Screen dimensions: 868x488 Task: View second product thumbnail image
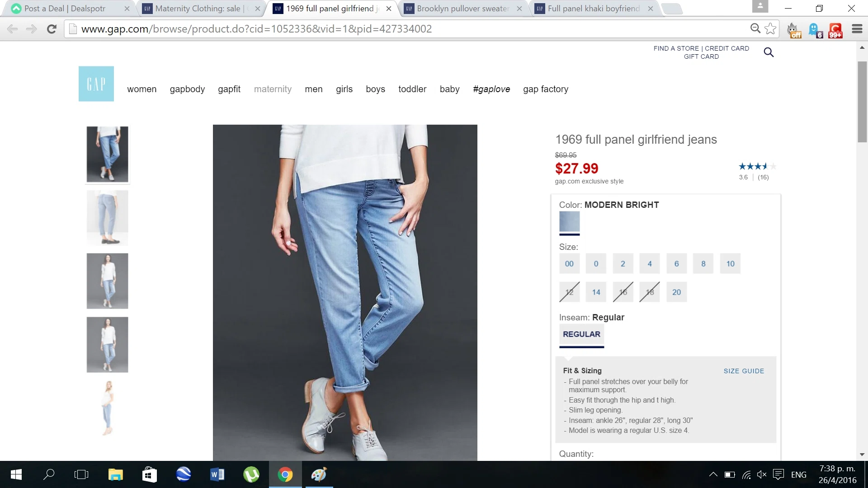point(107,218)
